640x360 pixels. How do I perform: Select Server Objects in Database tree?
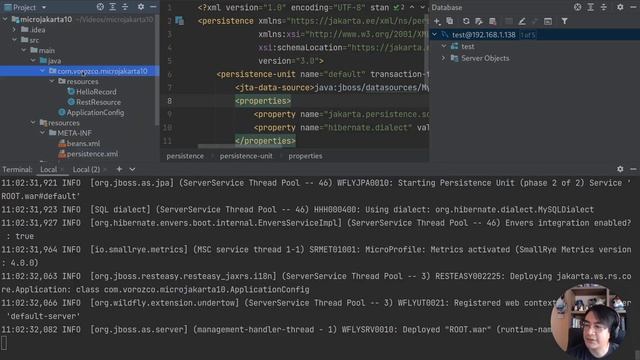click(485, 58)
